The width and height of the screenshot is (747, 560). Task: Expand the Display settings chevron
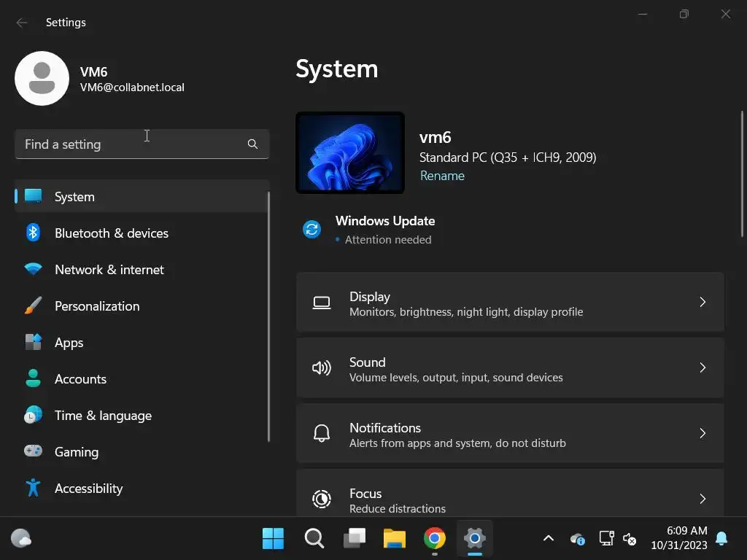tap(703, 302)
